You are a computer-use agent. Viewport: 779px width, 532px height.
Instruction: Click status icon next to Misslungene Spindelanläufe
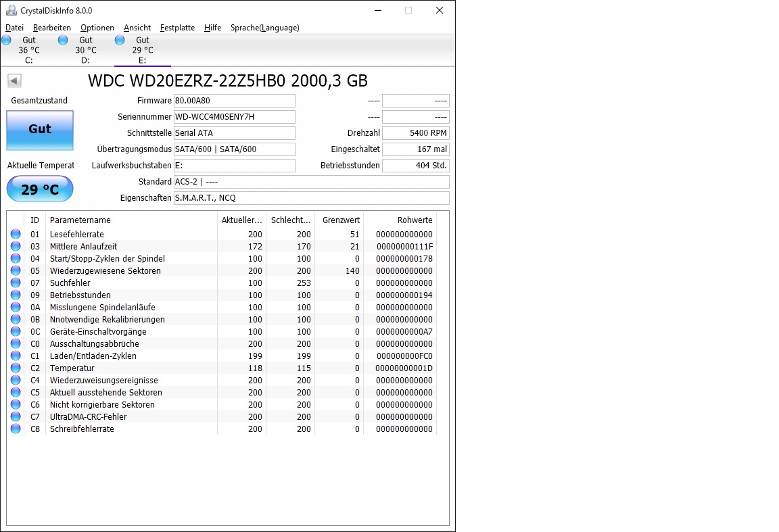[x=16, y=307]
